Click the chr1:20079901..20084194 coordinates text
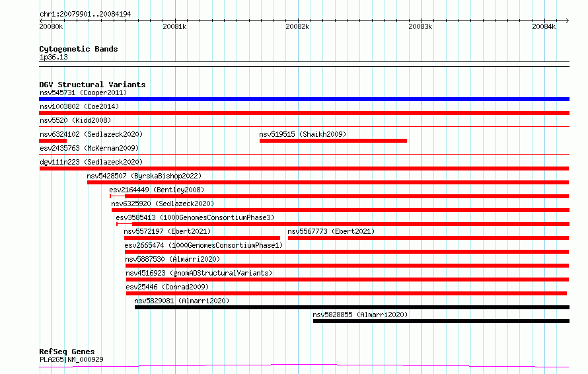 (85, 14)
